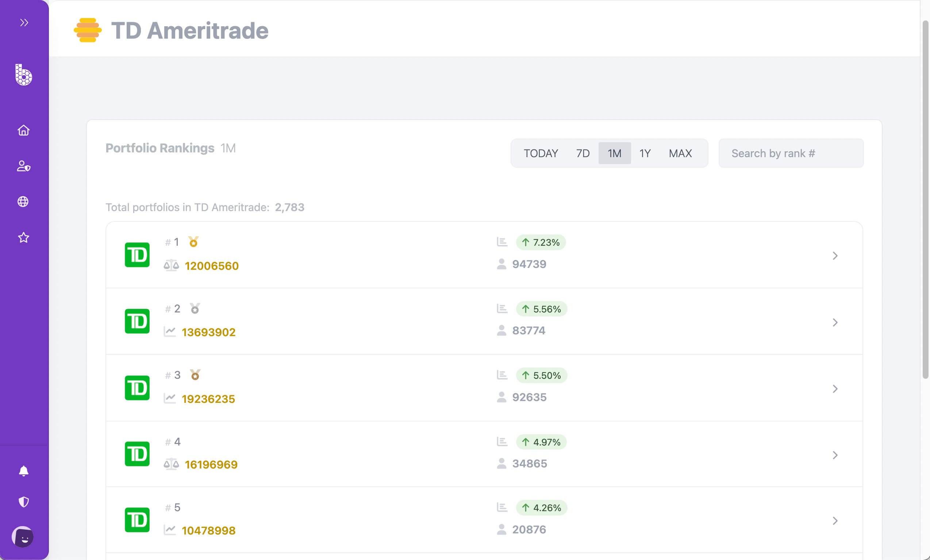This screenshot has width=930, height=560.
Task: Expand the rank 3 portfolio row
Action: 835,389
